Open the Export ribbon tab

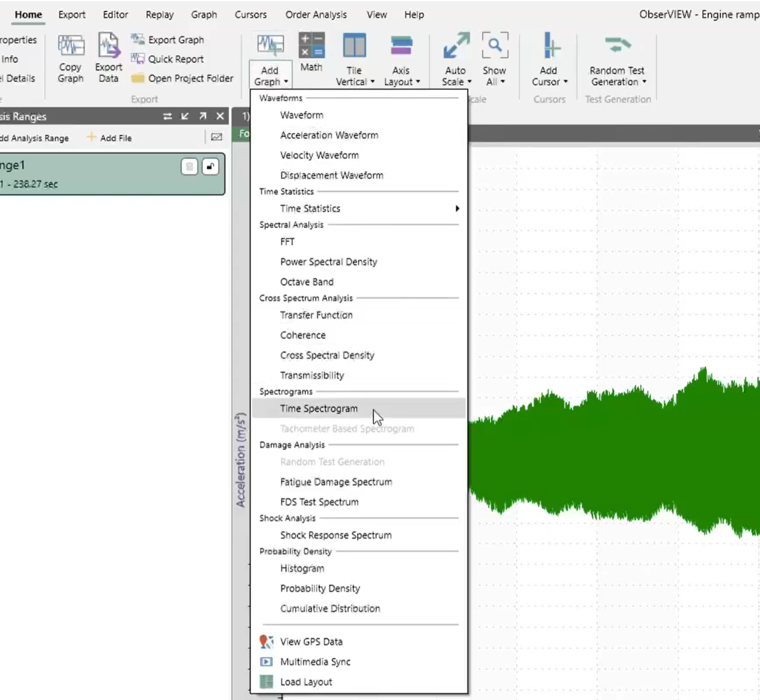click(x=72, y=15)
